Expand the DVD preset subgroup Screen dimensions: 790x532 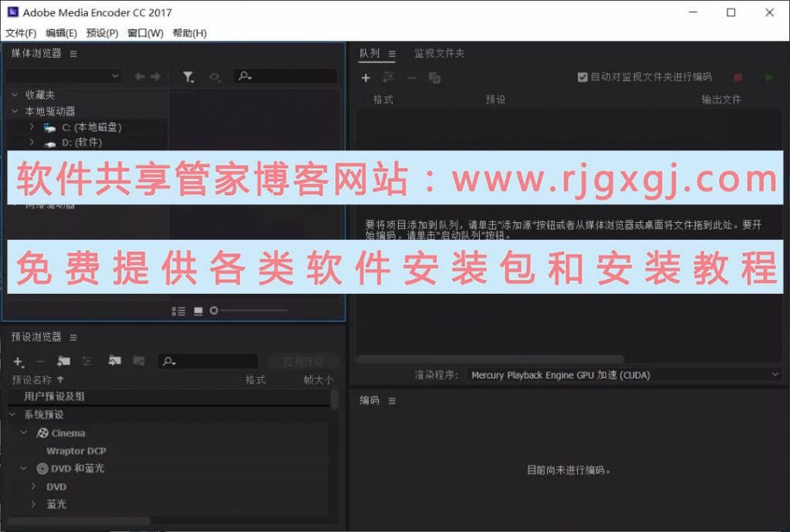point(33,487)
